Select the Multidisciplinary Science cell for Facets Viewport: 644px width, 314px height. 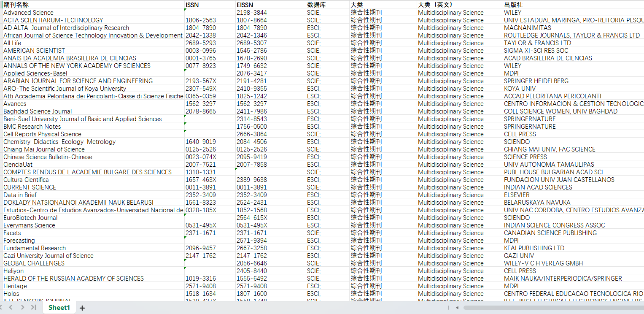pos(451,233)
